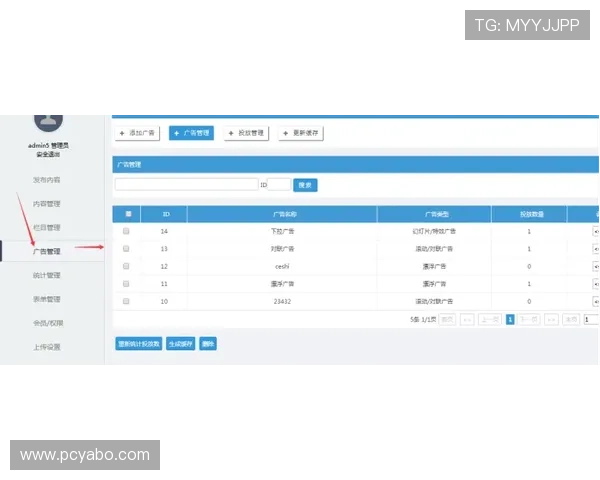Click the 生成缓存 button
Viewport: 600px width, 480px height.
coord(180,343)
